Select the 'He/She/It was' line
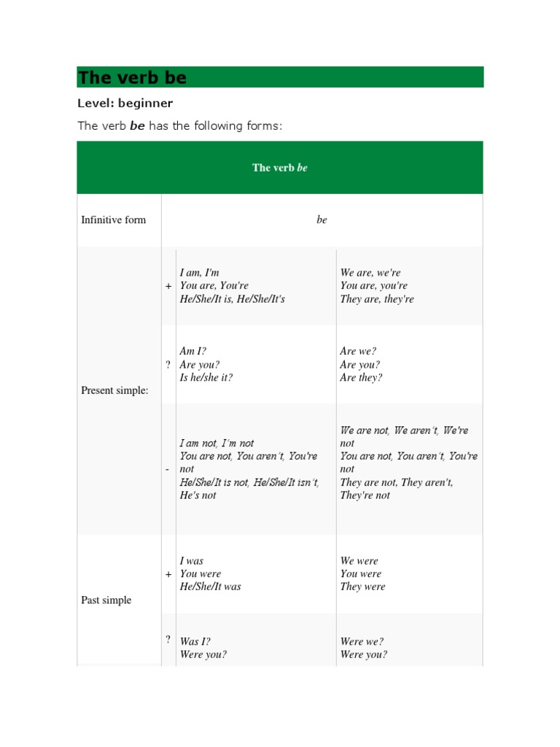 click(211, 587)
